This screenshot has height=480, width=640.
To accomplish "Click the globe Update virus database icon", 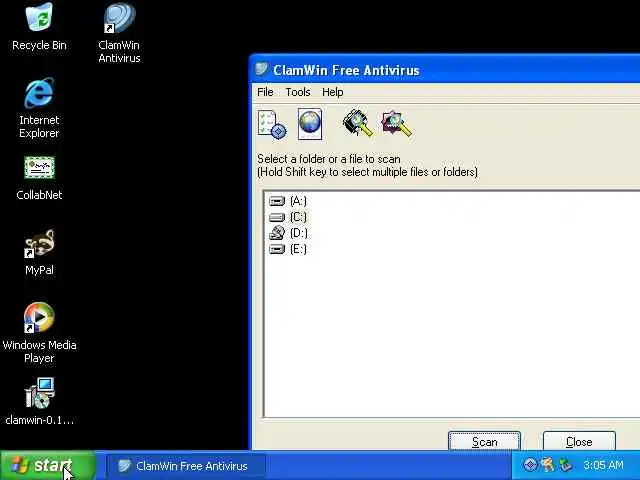I will 310,124.
